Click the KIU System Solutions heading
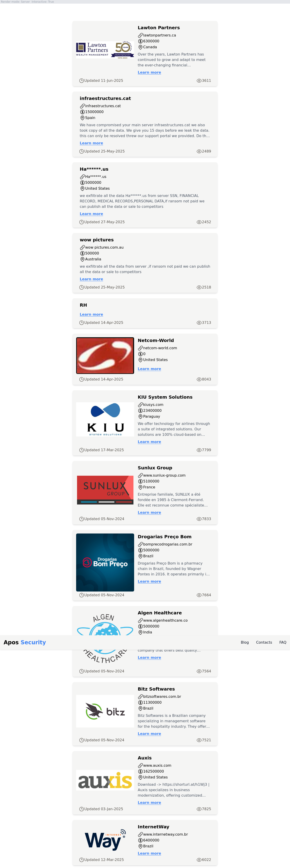The width and height of the screenshot is (290, 868). point(165,397)
